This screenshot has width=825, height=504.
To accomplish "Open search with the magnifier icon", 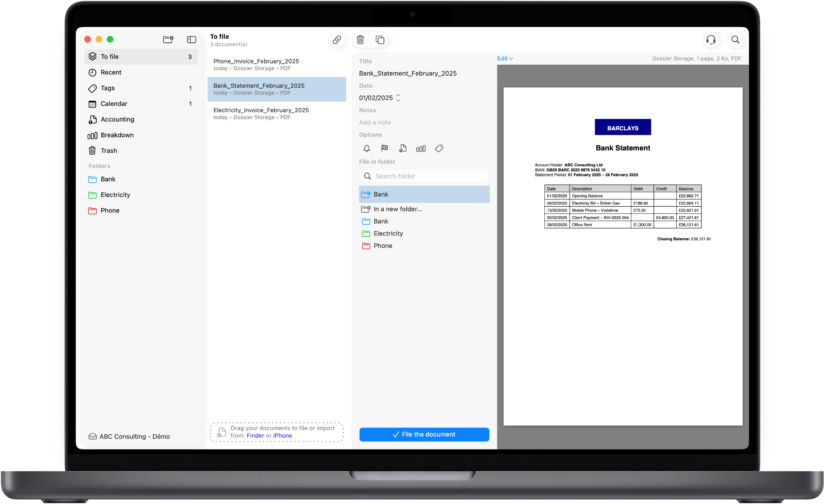I will 736,39.
